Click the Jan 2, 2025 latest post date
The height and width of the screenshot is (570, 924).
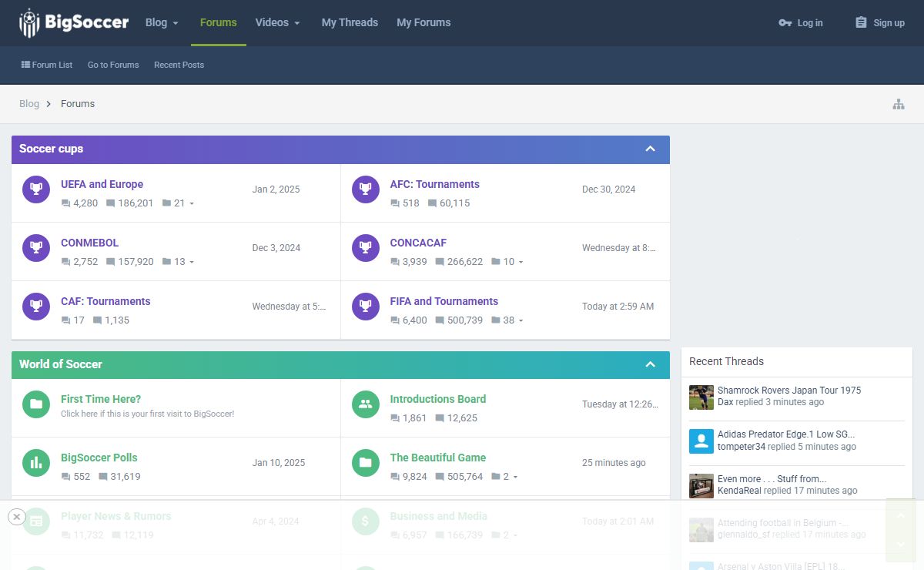[x=276, y=189]
